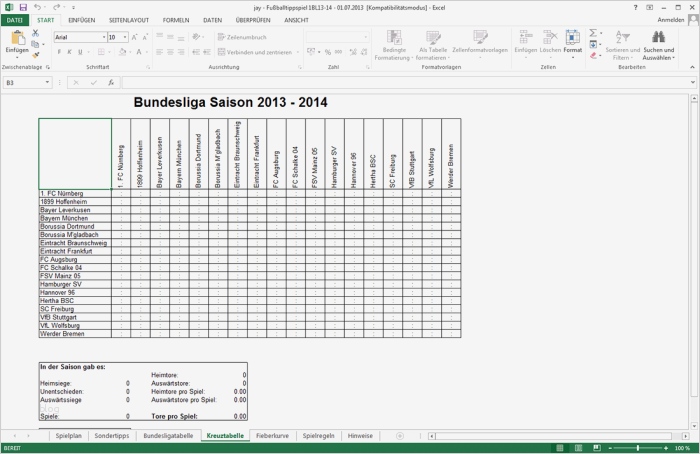
Task: Open the FORMELN ribbon tab
Action: [x=176, y=20]
